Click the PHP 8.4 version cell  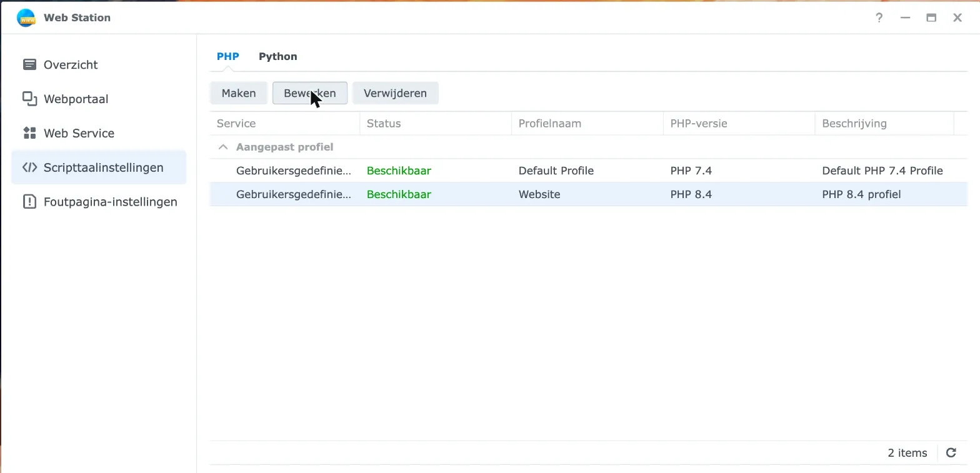coord(691,194)
